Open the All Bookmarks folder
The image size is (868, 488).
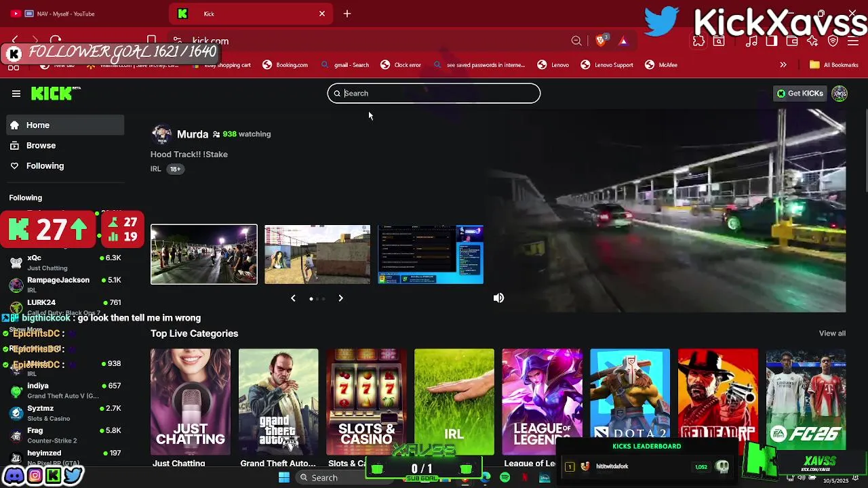(834, 65)
